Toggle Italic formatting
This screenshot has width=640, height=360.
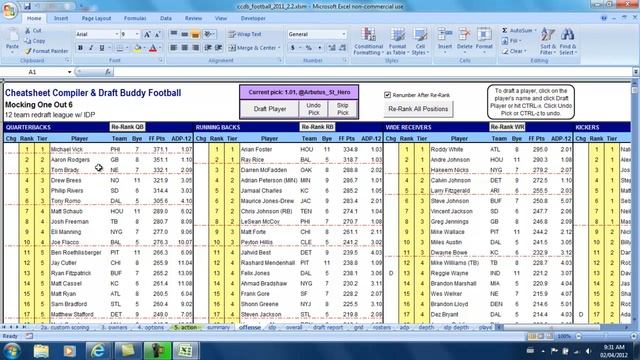click(91, 48)
